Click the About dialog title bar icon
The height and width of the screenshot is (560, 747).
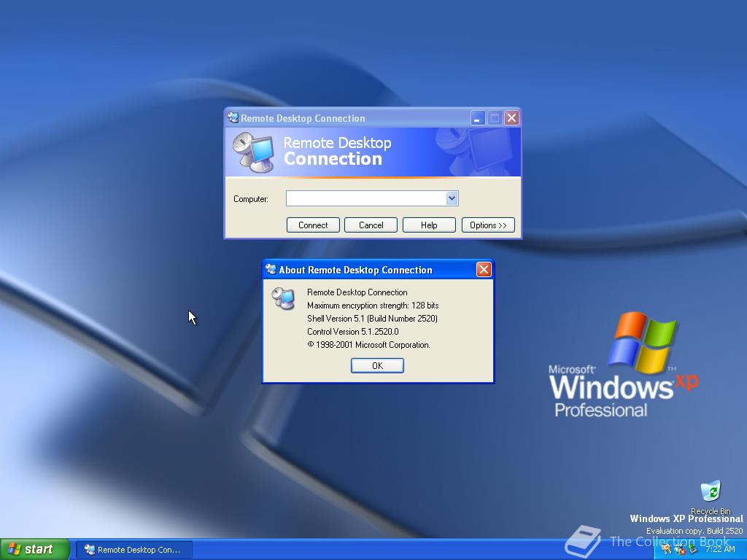271,270
